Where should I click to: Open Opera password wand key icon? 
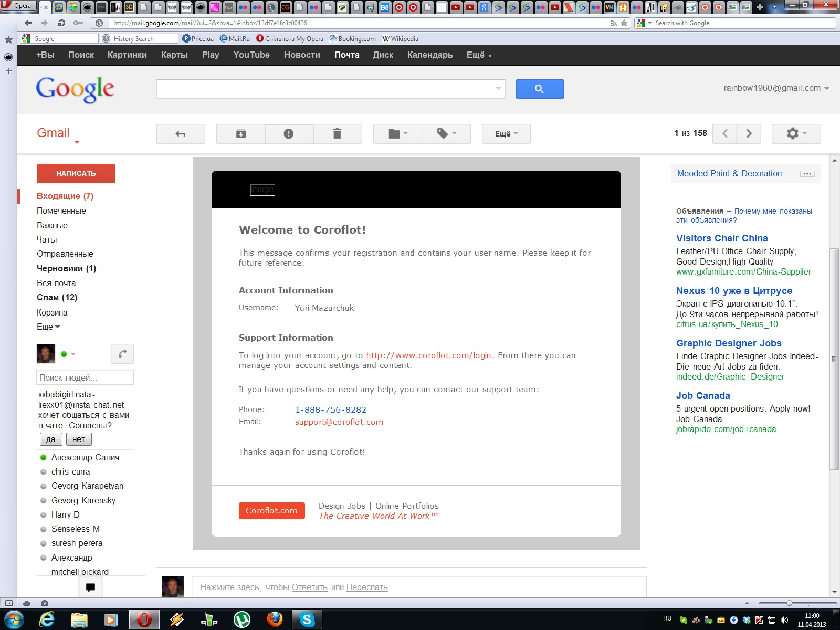[x=78, y=23]
